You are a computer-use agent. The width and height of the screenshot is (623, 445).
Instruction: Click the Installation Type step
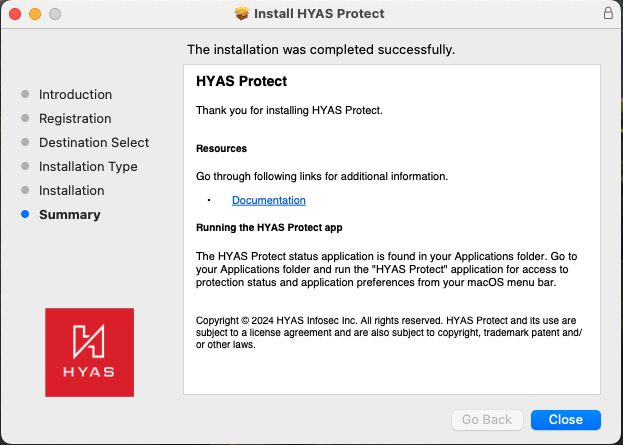(88, 166)
